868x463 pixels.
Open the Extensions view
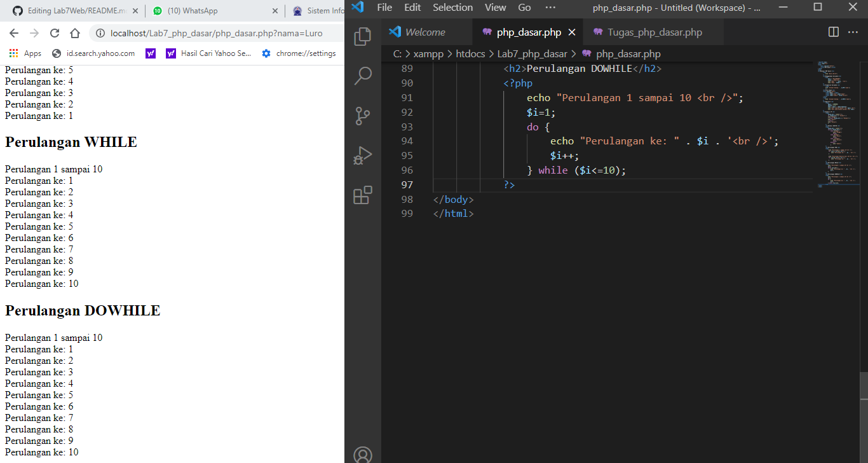click(x=363, y=195)
